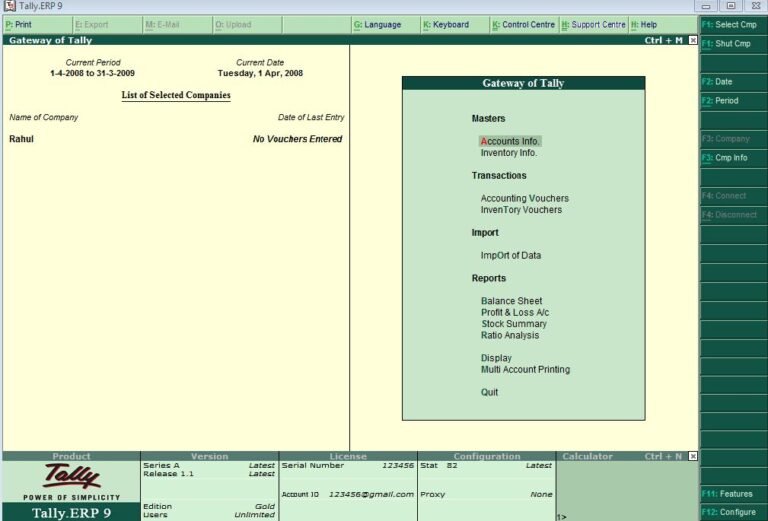The height and width of the screenshot is (521, 768).
Task: Maximize the Tally.ERP 9 window
Action: (731, 6)
